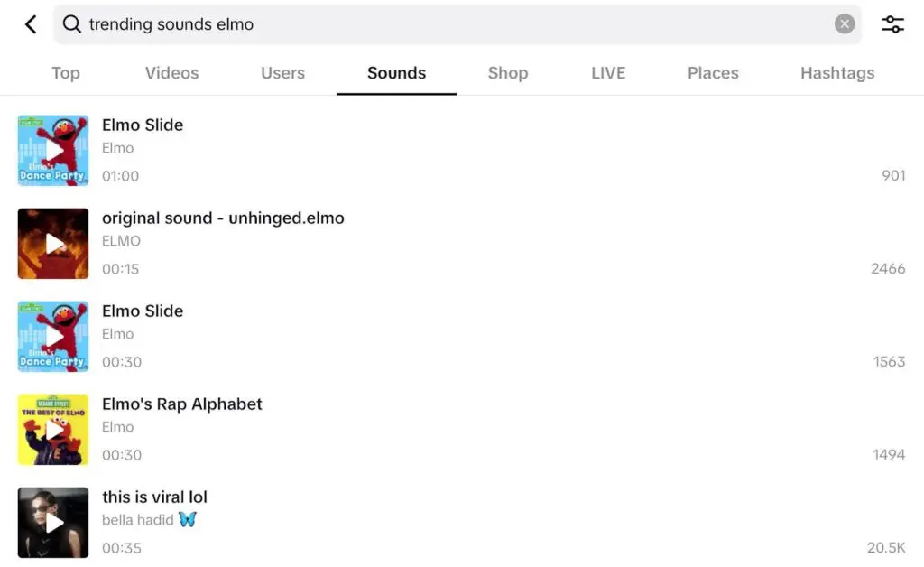Open the Elmo Slide sound detail page

point(143,125)
